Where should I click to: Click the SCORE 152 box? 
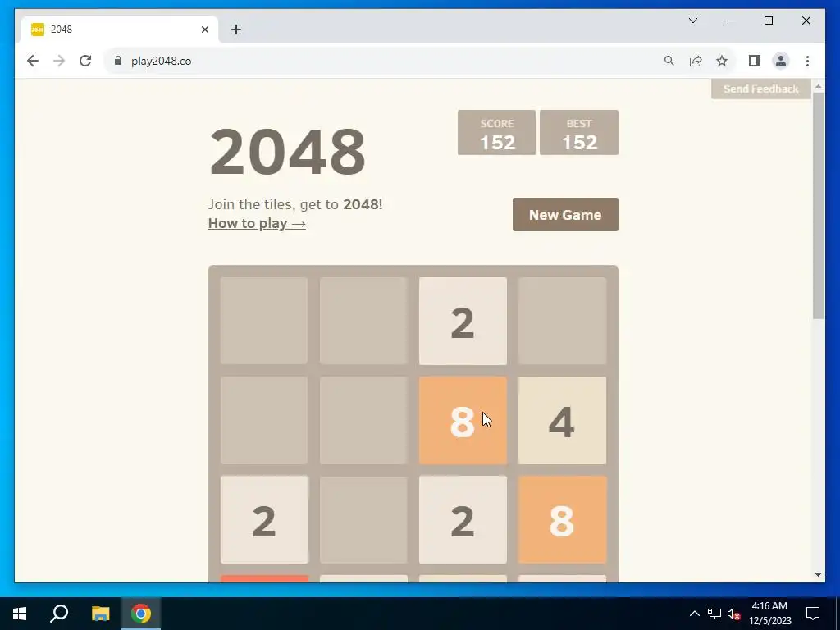[496, 132]
